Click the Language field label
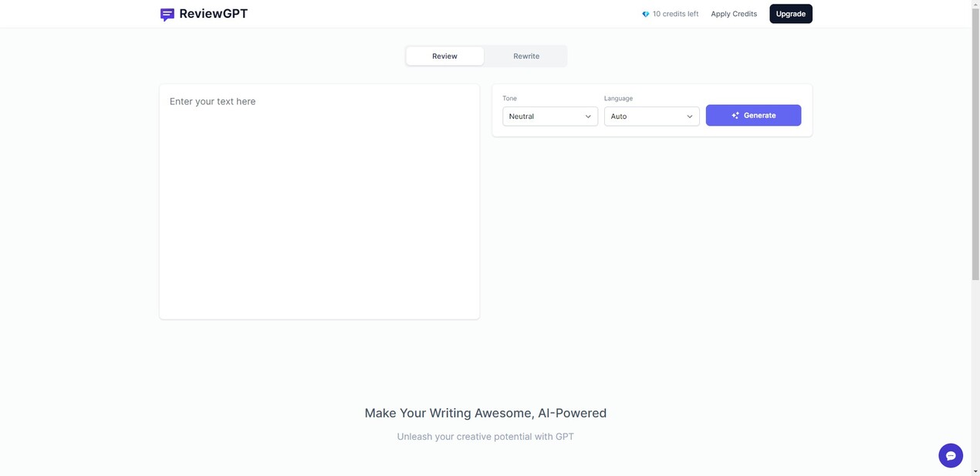Image resolution: width=980 pixels, height=476 pixels. [618, 99]
